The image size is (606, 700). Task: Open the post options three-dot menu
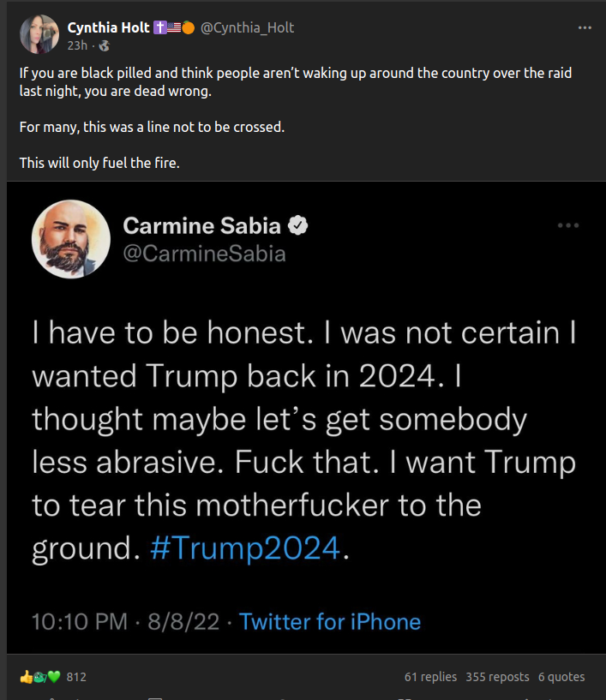pos(585,27)
